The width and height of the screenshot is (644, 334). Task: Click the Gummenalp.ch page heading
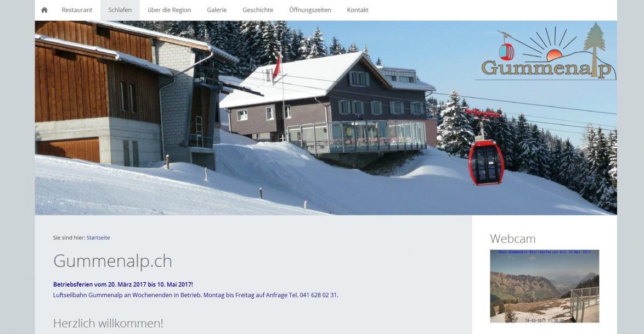[112, 261]
